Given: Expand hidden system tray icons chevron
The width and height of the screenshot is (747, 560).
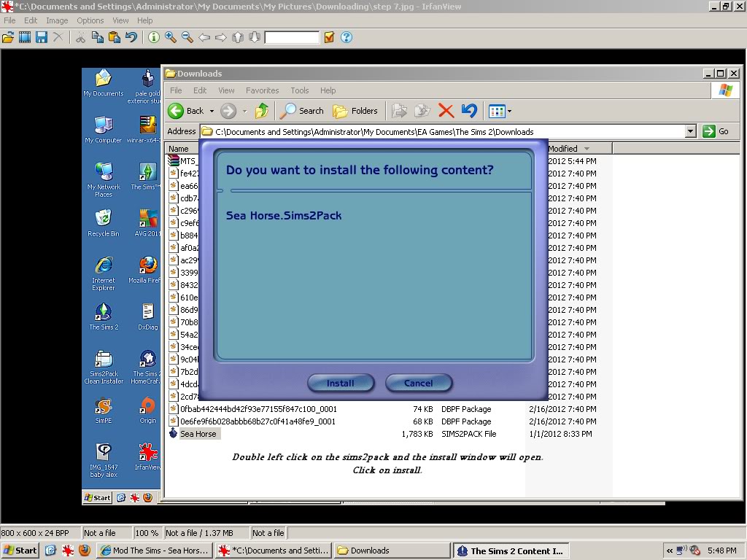Looking at the screenshot, I should pyautogui.click(x=670, y=551).
